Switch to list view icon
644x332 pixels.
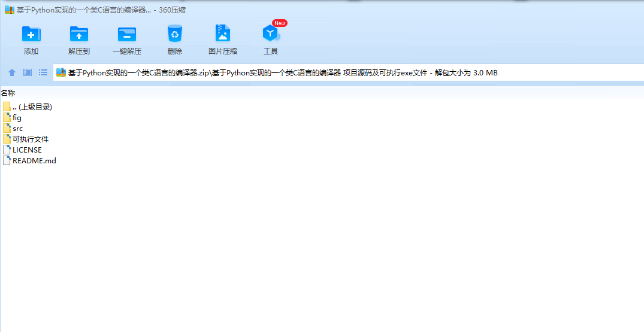[x=43, y=72]
